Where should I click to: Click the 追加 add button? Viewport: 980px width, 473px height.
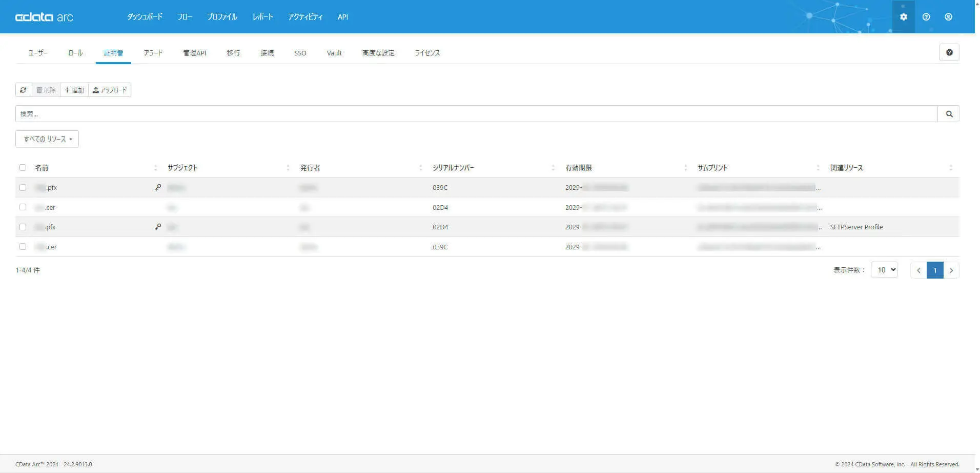coord(74,90)
